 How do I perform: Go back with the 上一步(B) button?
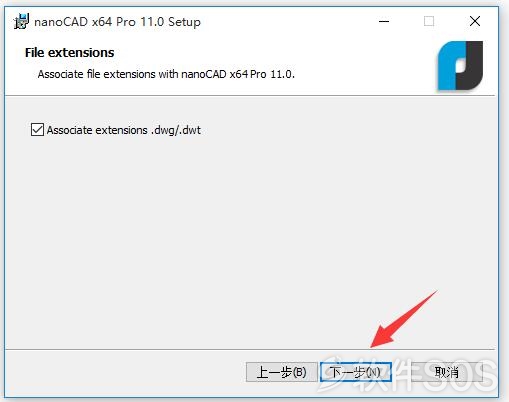(282, 372)
